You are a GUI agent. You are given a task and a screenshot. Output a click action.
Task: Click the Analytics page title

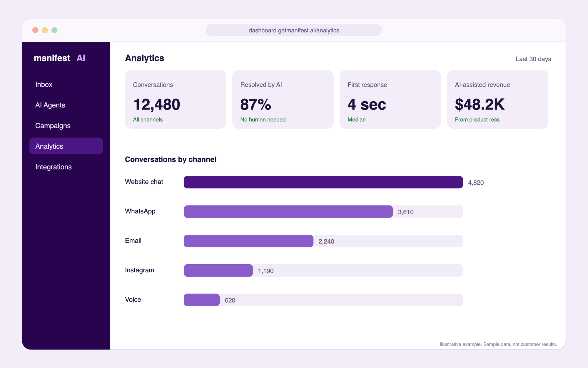145,58
